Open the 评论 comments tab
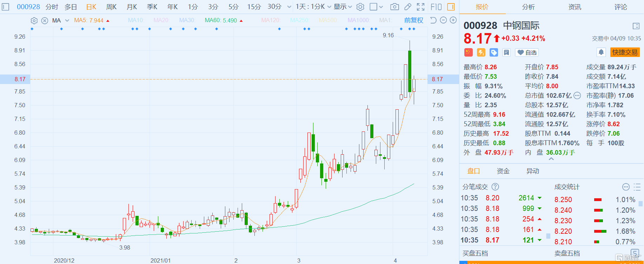 (x=620, y=7)
